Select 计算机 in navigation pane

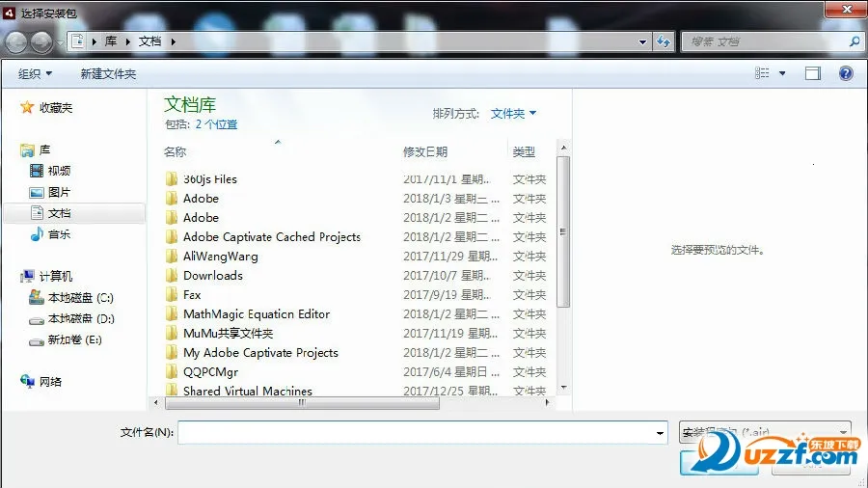pyautogui.click(x=46, y=276)
